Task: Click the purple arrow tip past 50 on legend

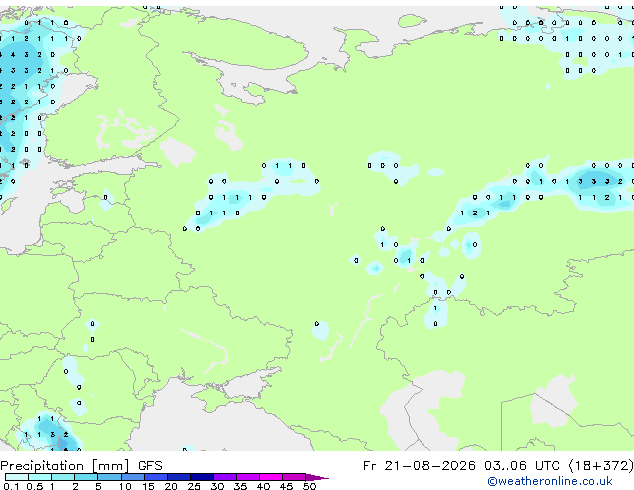Action: [317, 478]
